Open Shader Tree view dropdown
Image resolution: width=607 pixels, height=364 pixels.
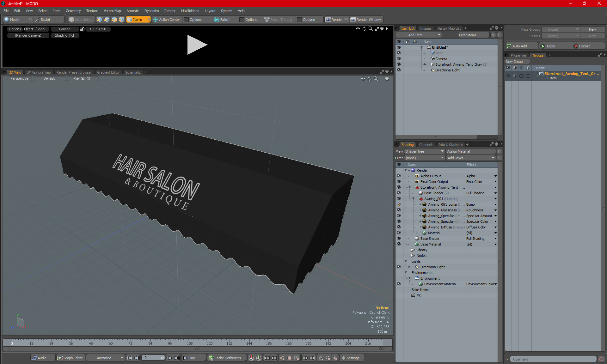pyautogui.click(x=425, y=151)
